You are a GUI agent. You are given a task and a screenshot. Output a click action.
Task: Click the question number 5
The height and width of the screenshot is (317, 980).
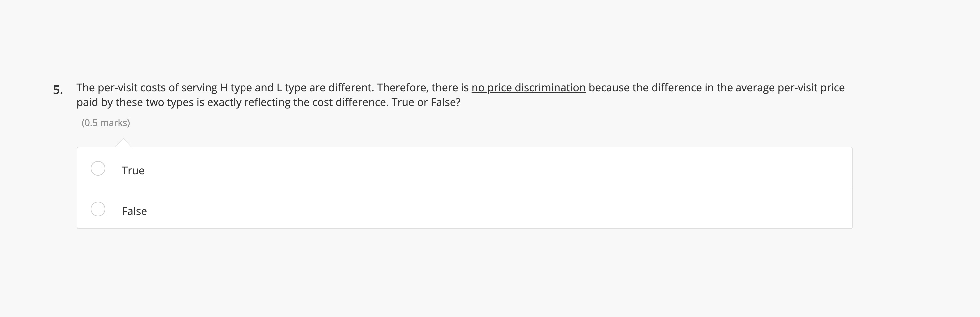click(x=57, y=89)
